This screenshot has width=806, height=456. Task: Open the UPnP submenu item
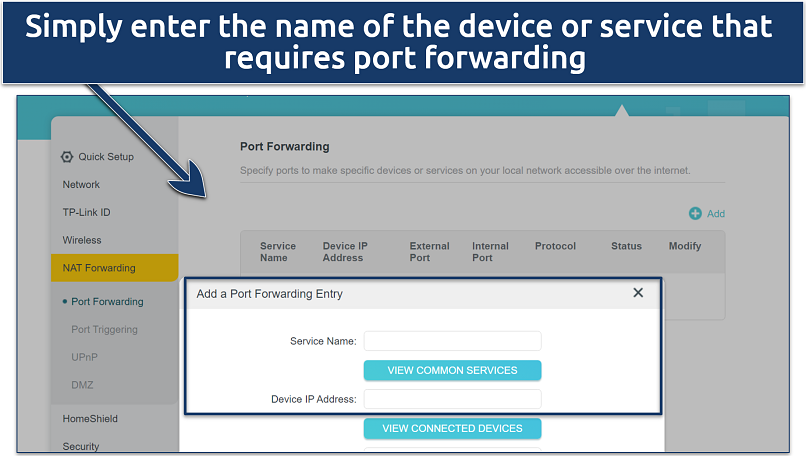point(85,357)
